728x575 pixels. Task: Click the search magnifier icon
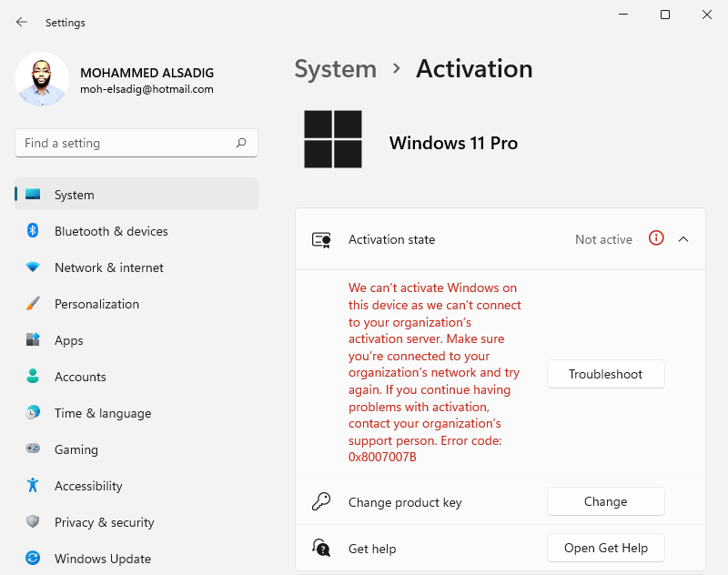coord(241,143)
